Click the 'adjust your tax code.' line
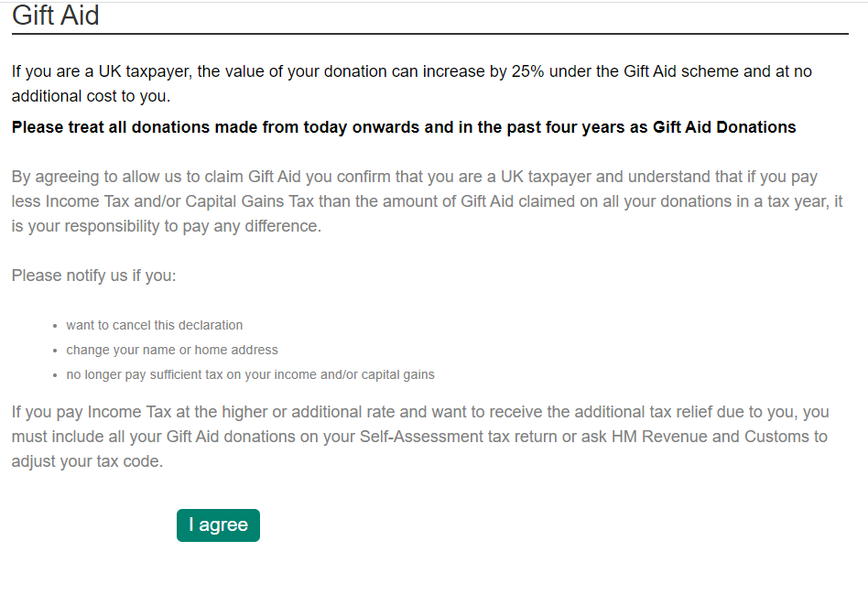 (x=88, y=461)
